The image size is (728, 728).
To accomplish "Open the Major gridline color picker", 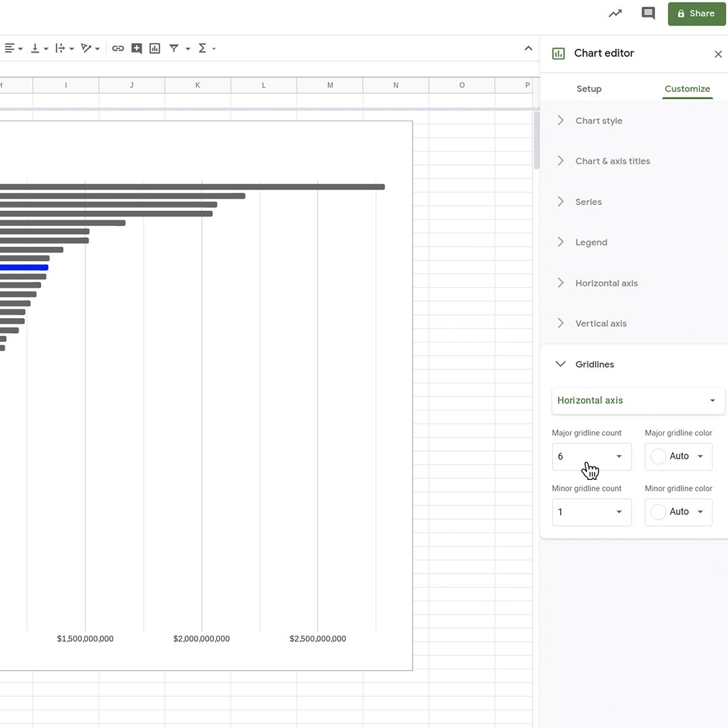I will [x=678, y=456].
